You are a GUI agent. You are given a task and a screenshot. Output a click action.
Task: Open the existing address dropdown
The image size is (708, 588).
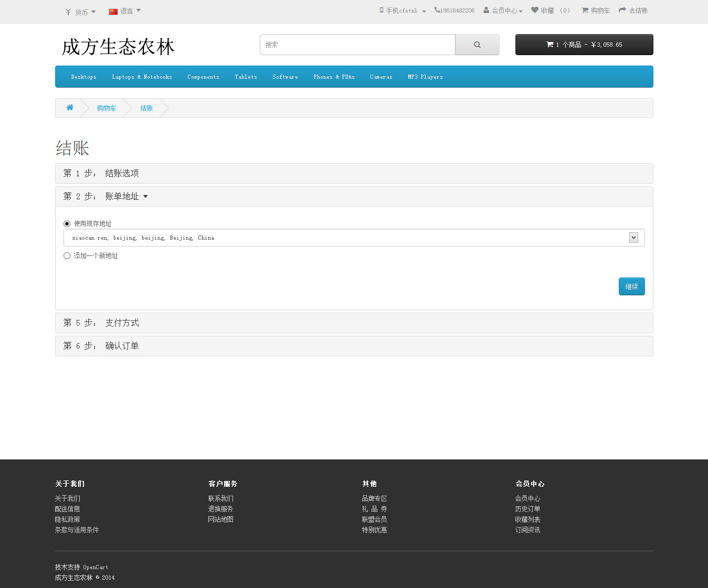pos(633,237)
